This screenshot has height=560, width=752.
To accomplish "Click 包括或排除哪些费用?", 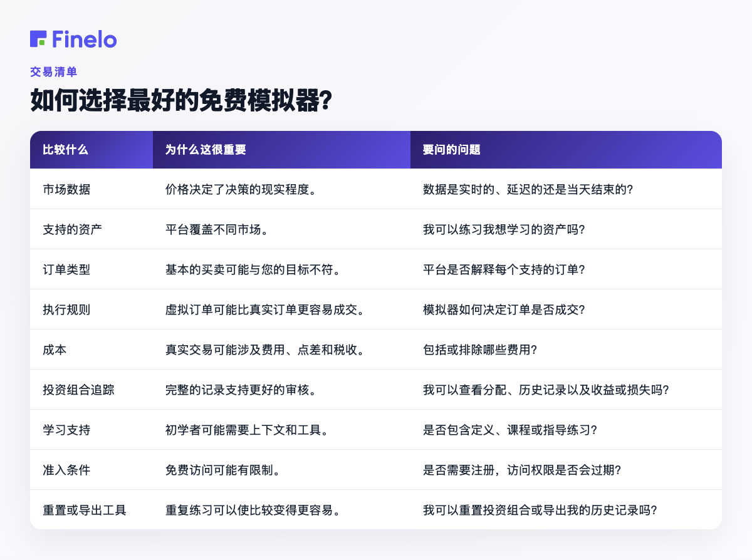I will click(x=480, y=350).
